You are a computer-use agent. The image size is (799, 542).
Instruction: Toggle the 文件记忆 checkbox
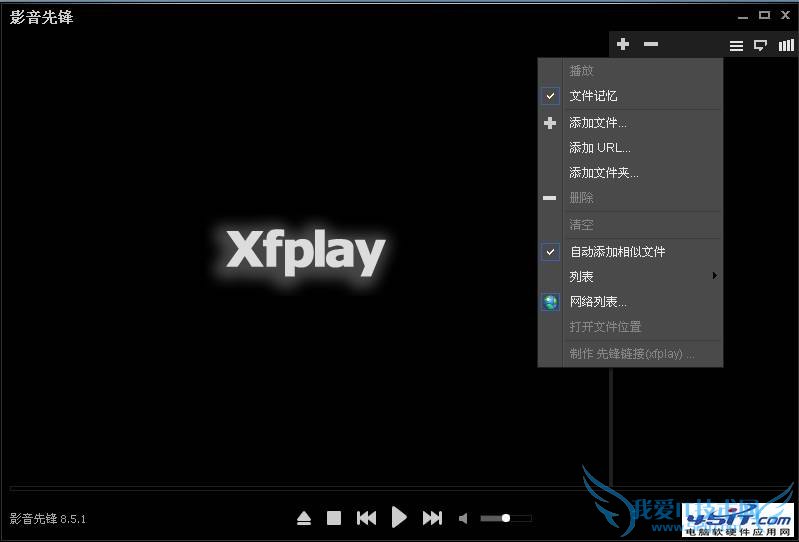tap(550, 96)
